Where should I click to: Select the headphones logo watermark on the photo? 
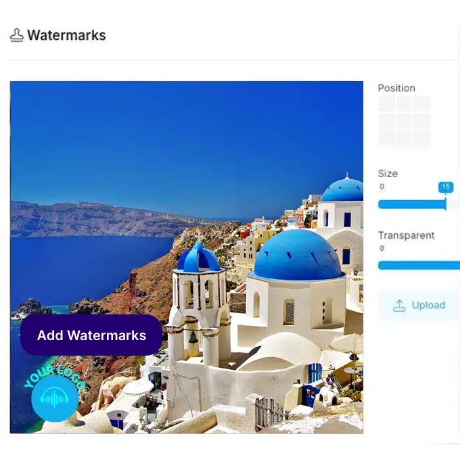point(55,399)
